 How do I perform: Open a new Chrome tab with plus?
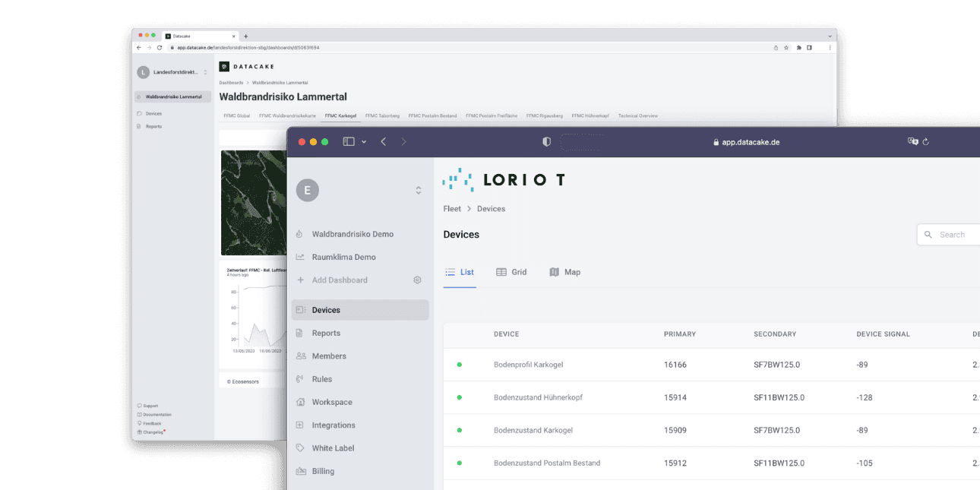tap(245, 36)
